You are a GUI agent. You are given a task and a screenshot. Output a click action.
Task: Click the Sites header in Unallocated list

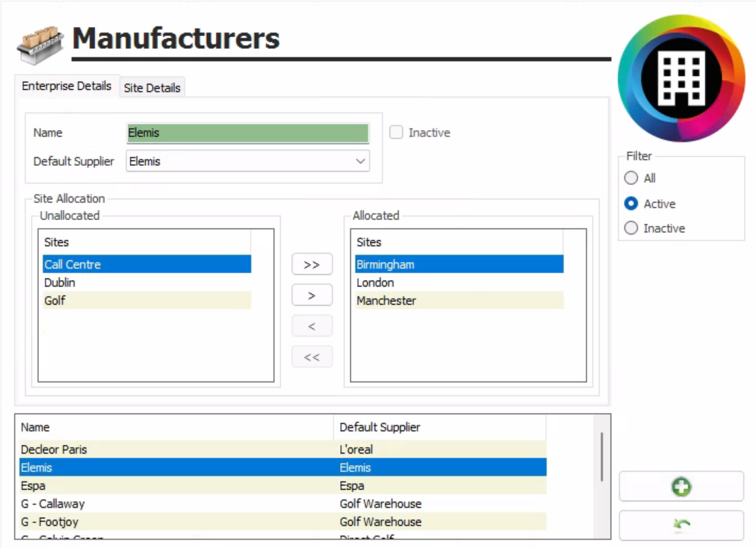147,242
